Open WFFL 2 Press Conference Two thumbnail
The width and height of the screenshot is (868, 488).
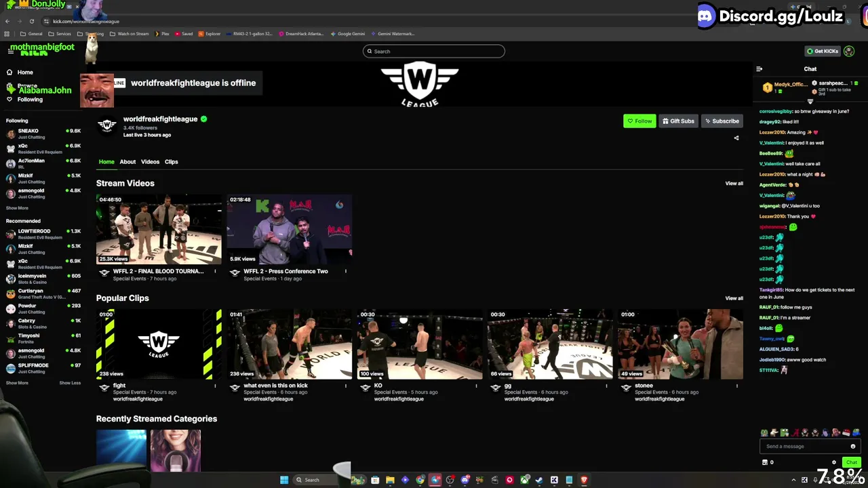coord(289,229)
